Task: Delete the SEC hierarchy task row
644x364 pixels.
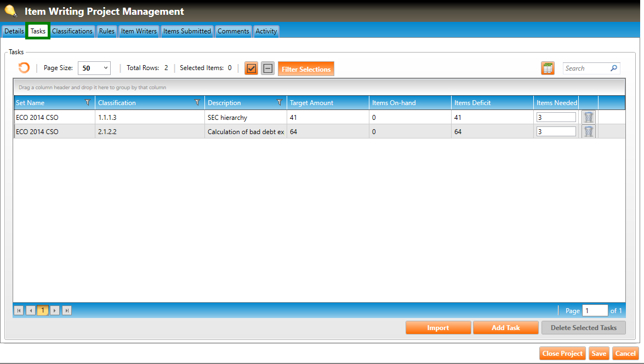Action: (x=588, y=117)
